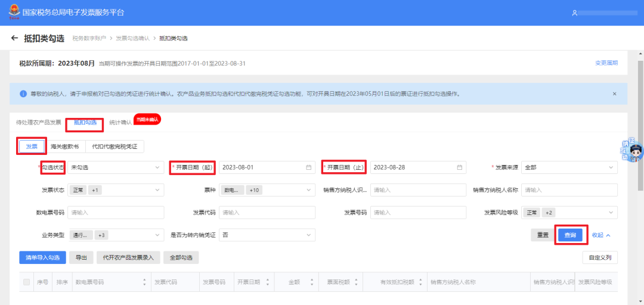The image size is (644, 305).
Task: Click the 重置 button
Action: click(543, 235)
